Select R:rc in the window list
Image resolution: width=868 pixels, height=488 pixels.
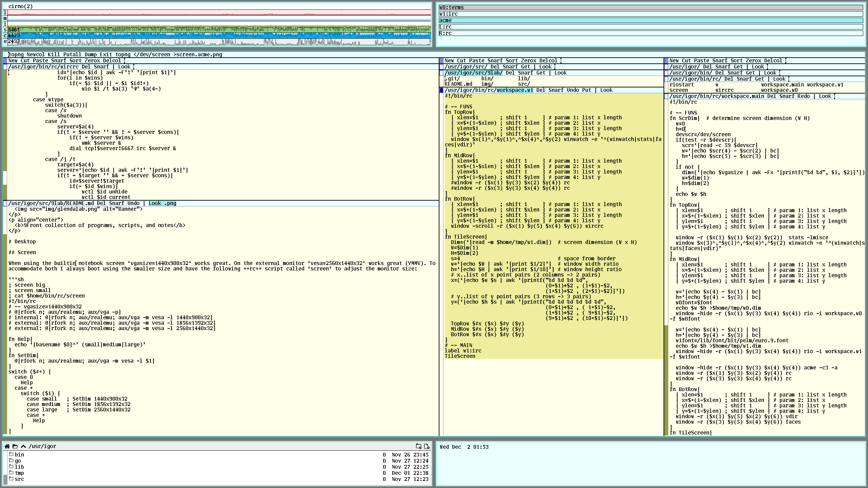[651, 33]
